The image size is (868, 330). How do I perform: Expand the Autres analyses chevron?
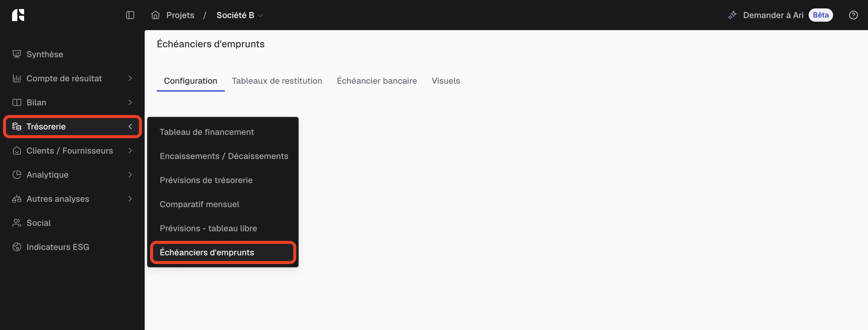(x=131, y=199)
